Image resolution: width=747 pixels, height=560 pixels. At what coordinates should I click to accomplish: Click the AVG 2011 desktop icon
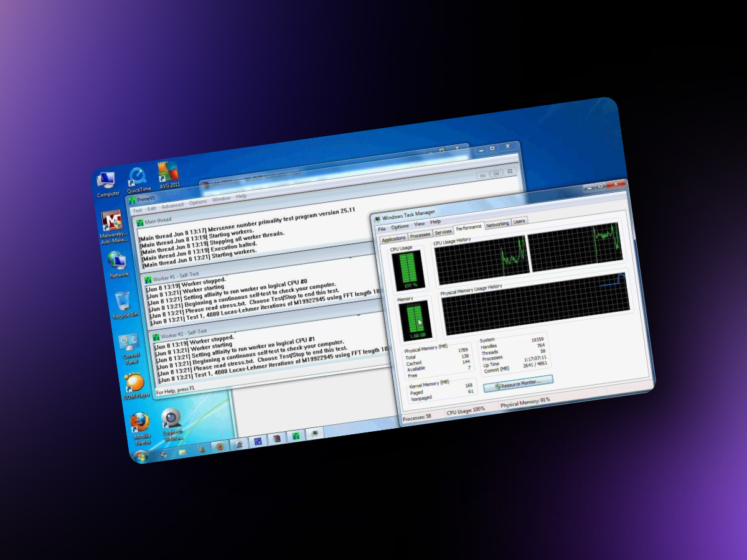167,171
